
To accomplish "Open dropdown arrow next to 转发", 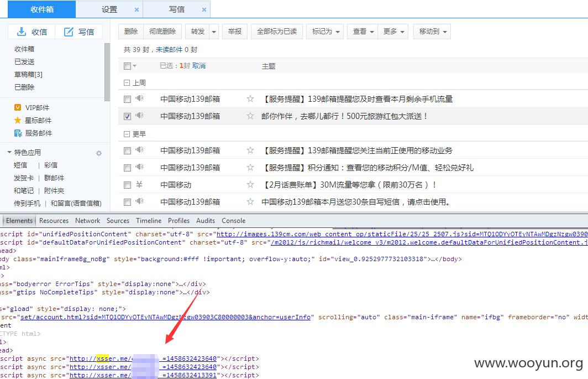I will point(214,32).
